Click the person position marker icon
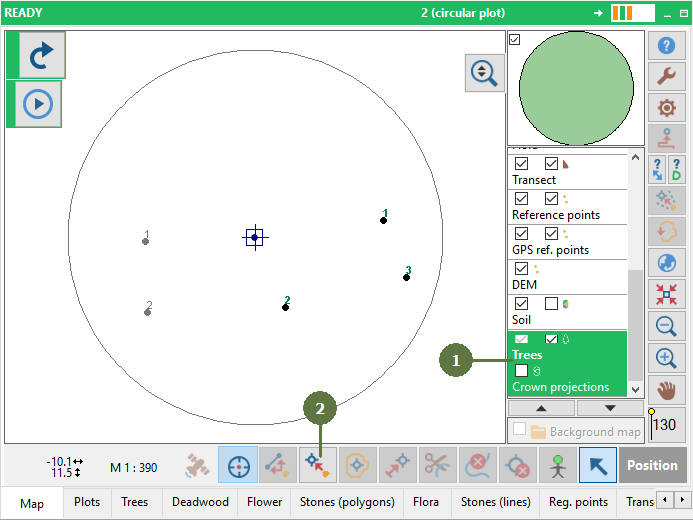693x520 pixels. click(666, 139)
